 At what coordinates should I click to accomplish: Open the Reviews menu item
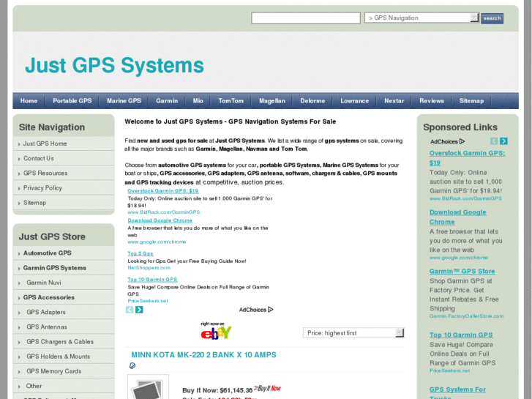[432, 101]
